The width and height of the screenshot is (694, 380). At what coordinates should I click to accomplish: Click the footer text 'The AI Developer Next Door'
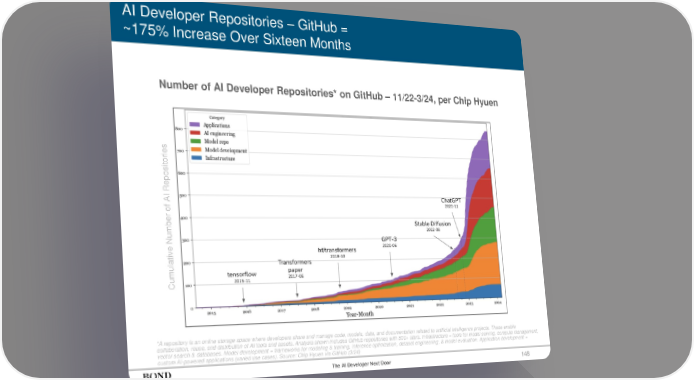(x=362, y=365)
